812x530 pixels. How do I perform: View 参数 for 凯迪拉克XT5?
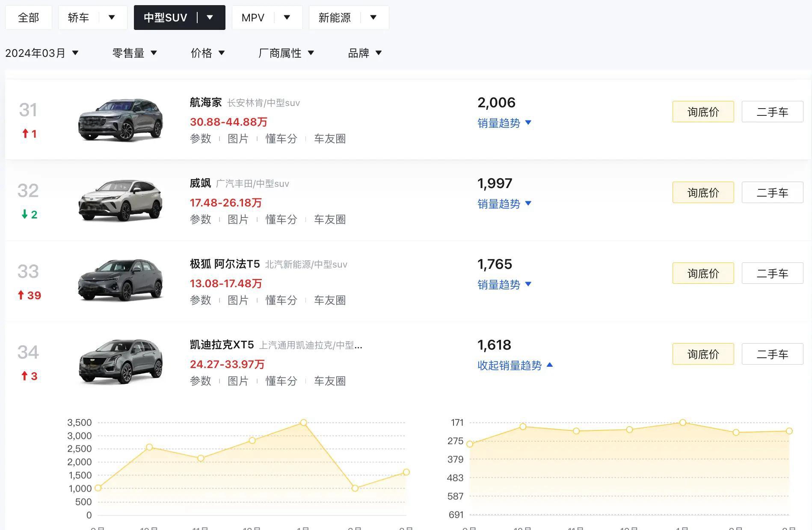[x=201, y=381]
